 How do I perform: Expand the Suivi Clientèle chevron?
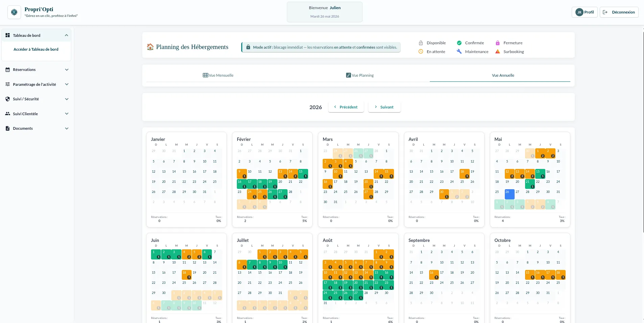(x=67, y=114)
